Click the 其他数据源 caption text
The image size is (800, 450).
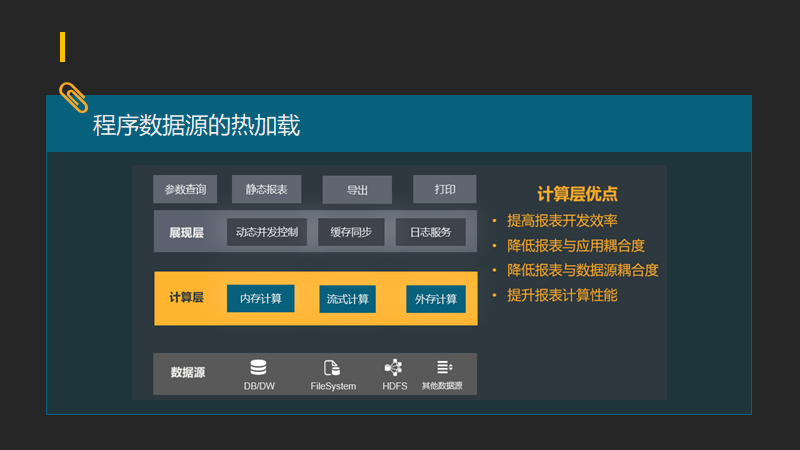click(x=442, y=386)
